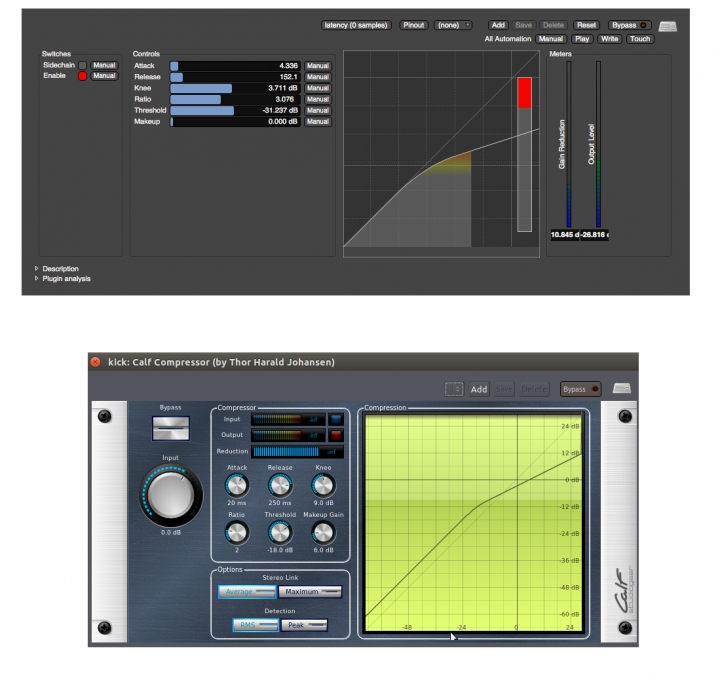Viewport: 720px width, 680px height.
Task: Toggle Bypass in the top panel
Action: [629, 25]
